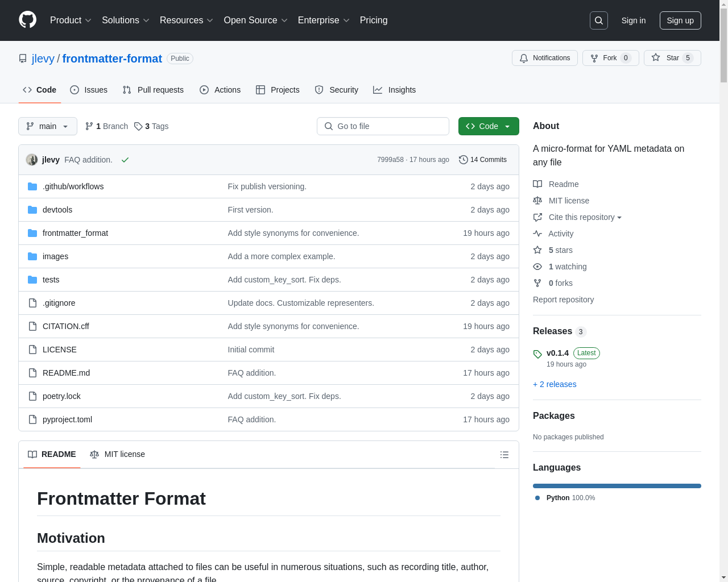
Task: Switch to the Insights tab
Action: 395,90
